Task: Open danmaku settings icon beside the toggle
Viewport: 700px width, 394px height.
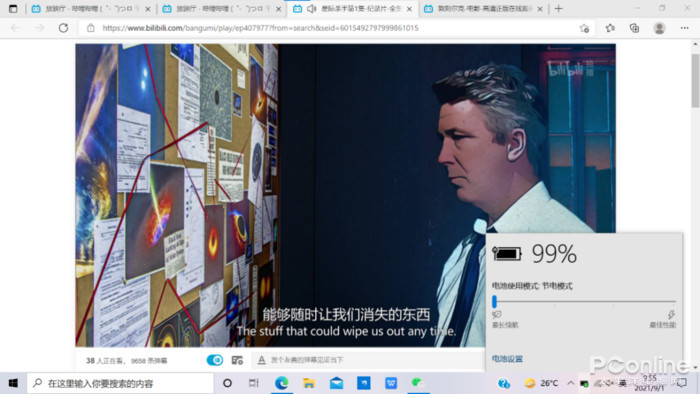Action: point(237,360)
